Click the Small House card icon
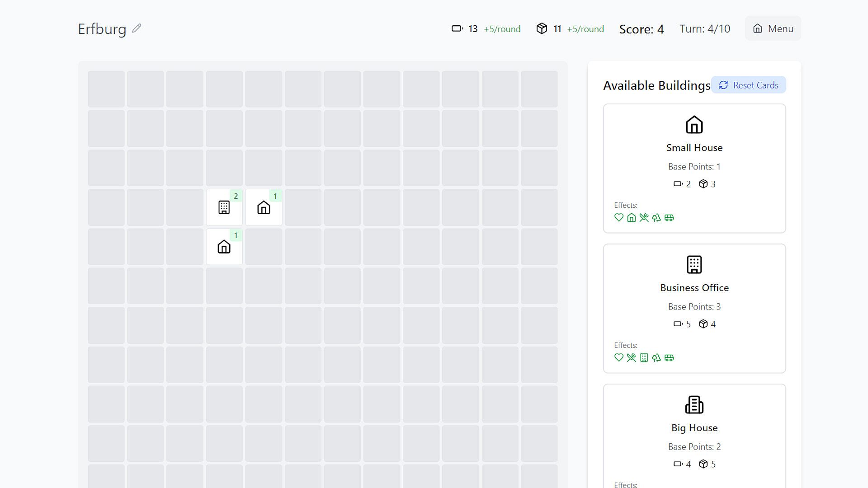Image resolution: width=868 pixels, height=488 pixels. click(x=694, y=125)
